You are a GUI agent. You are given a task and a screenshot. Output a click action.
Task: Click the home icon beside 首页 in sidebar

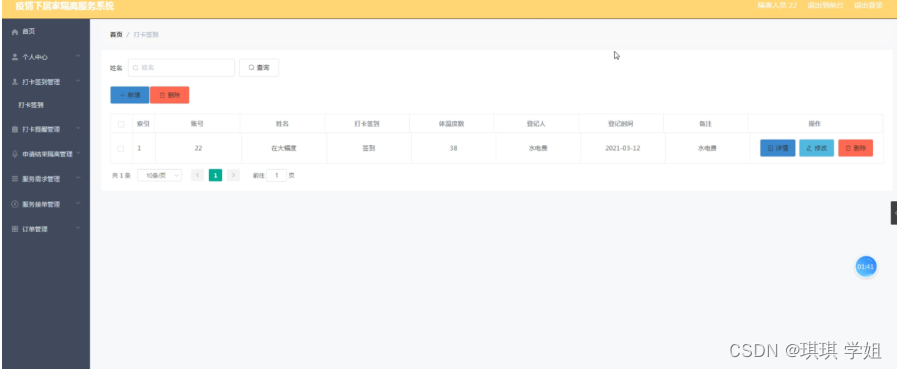coord(15,32)
